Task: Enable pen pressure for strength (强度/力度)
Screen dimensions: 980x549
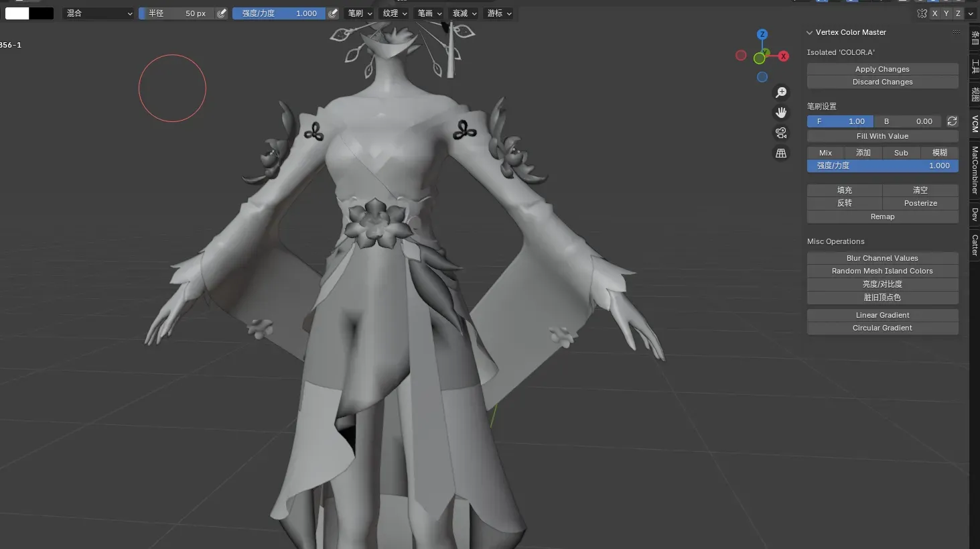Action: click(333, 13)
